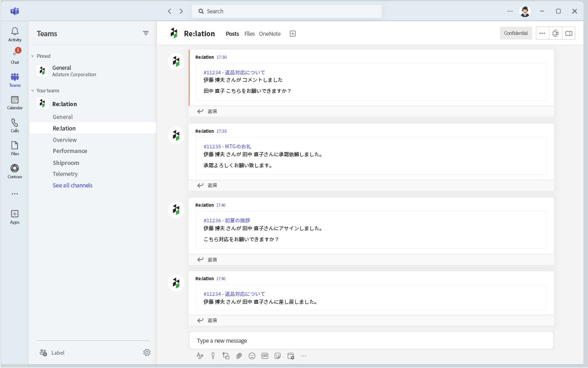Collapse the Your teams section
Screen dimensions: 588x368
(33, 91)
